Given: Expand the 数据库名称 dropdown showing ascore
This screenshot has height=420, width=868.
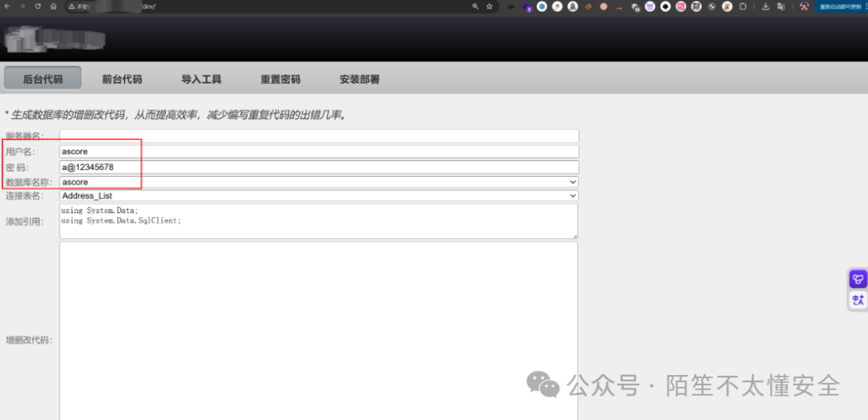Looking at the screenshot, I should (319, 182).
